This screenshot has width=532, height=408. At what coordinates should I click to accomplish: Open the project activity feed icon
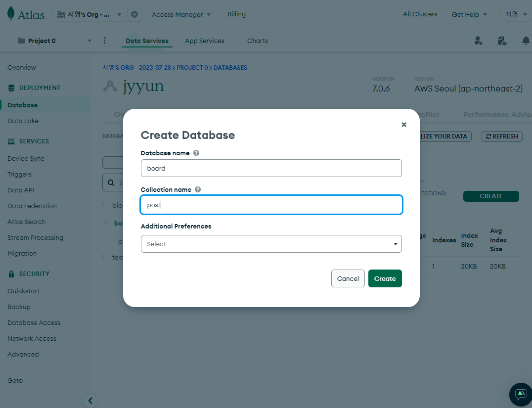[502, 41]
